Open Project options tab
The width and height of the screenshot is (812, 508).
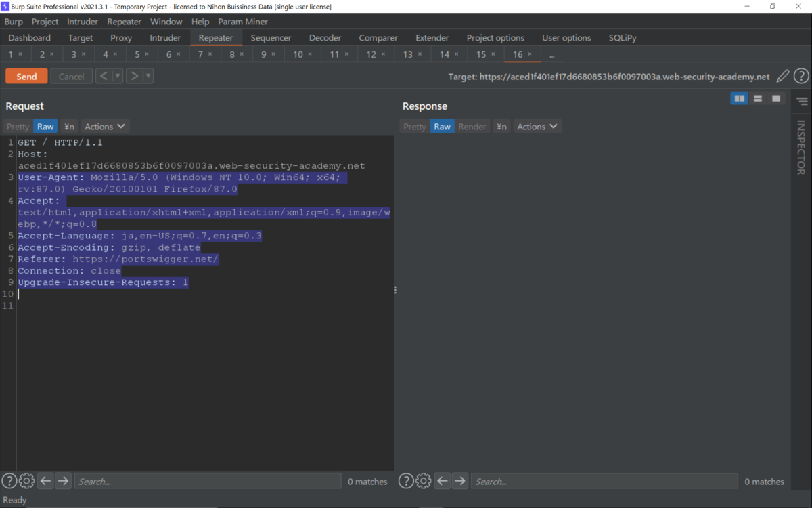click(495, 38)
